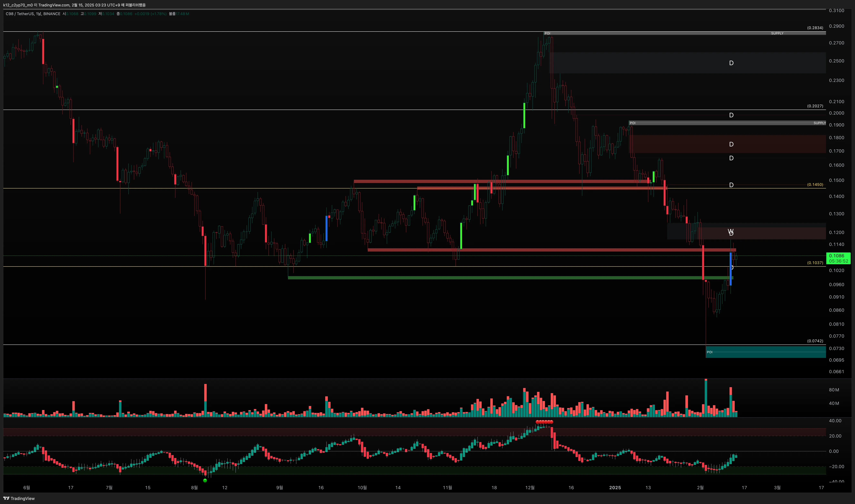Screen dimensions: 855x504
Task: Click the D label near the 0.2000 level
Action: (x=731, y=115)
